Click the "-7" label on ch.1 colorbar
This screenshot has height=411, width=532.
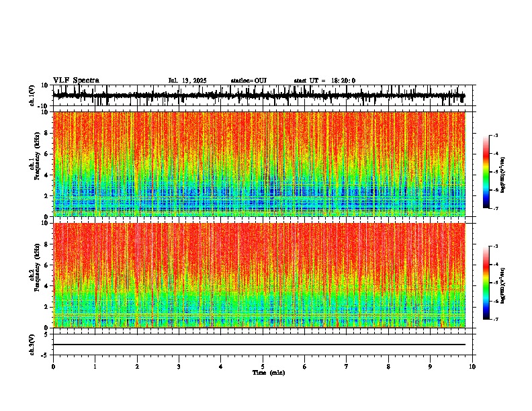(x=496, y=208)
